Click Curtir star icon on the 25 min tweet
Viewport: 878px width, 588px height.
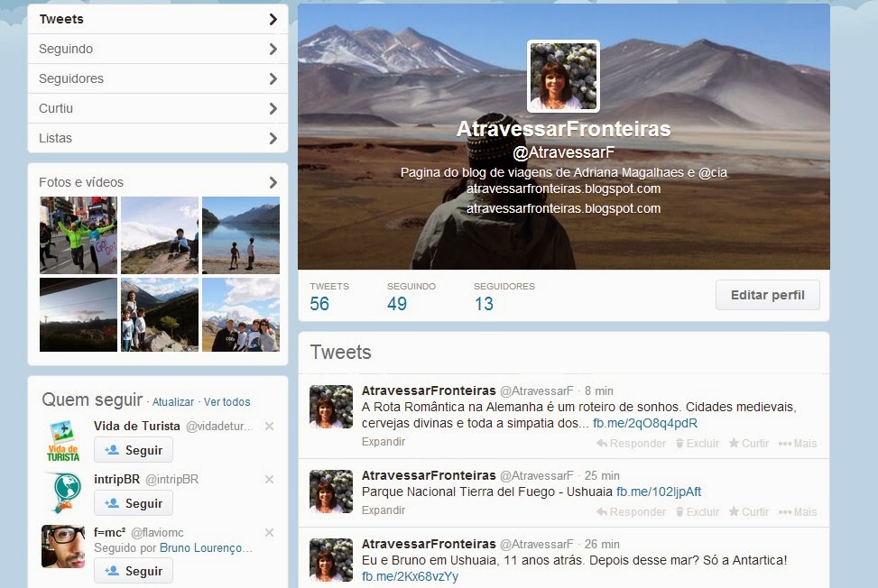[749, 512]
